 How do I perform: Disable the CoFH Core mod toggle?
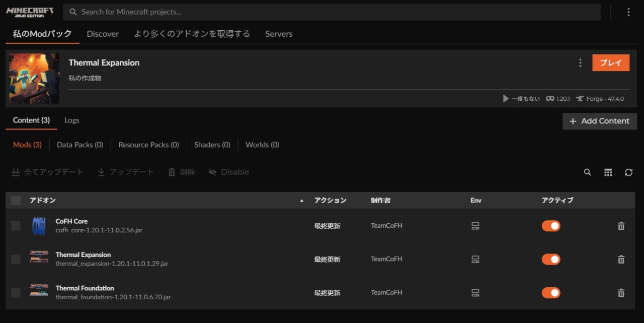click(551, 226)
